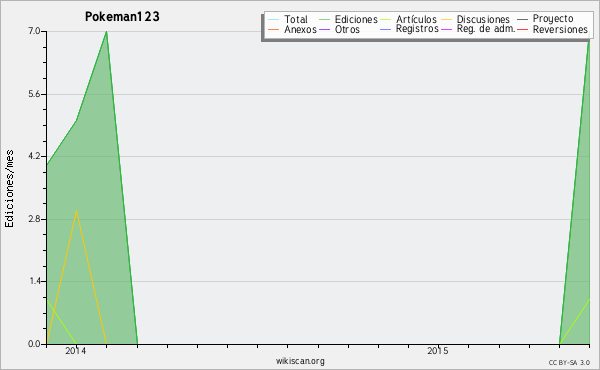The image size is (600, 370).
Task: Click the cyan Total color line swatch
Action: tap(274, 20)
